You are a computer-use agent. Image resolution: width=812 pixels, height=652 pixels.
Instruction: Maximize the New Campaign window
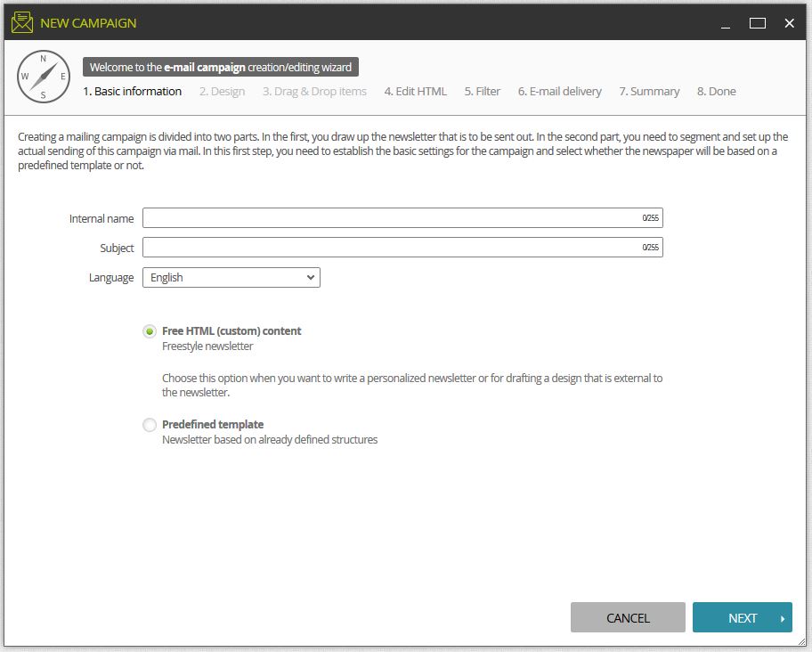pos(757,23)
